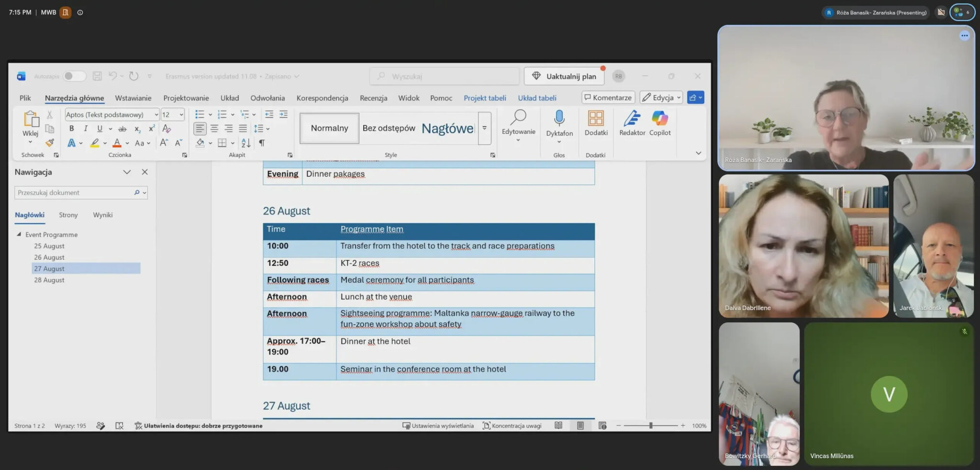The image size is (980, 470).
Task: Save the document with the disk icon
Action: [x=97, y=76]
